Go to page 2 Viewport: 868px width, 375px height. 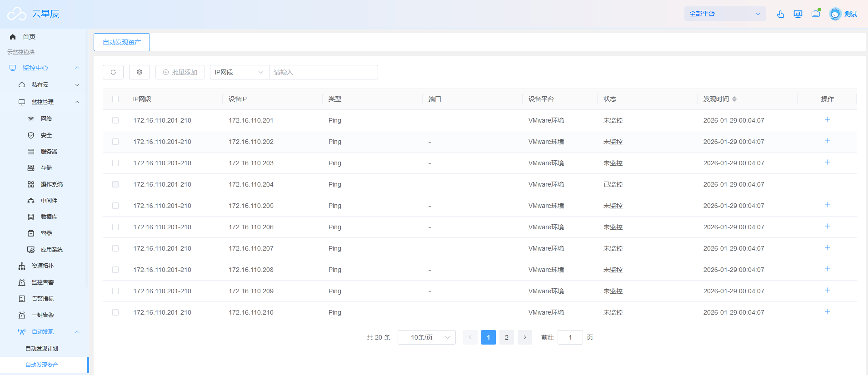507,337
